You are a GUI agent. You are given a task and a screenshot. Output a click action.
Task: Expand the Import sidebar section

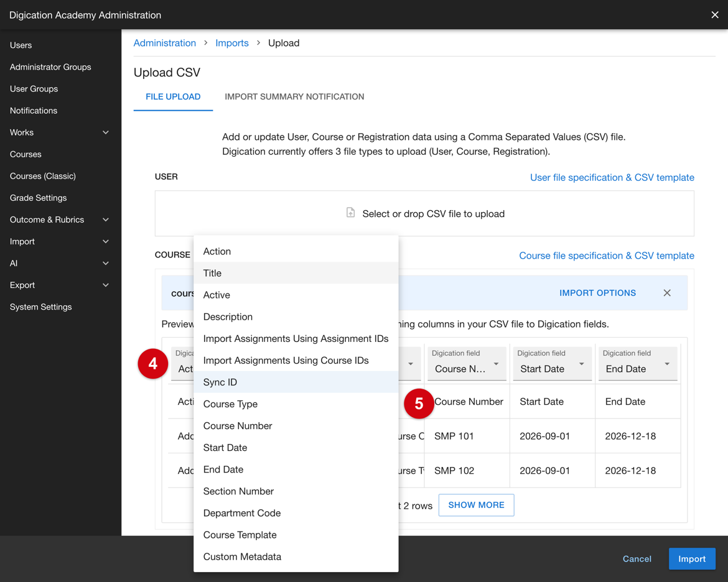(106, 241)
